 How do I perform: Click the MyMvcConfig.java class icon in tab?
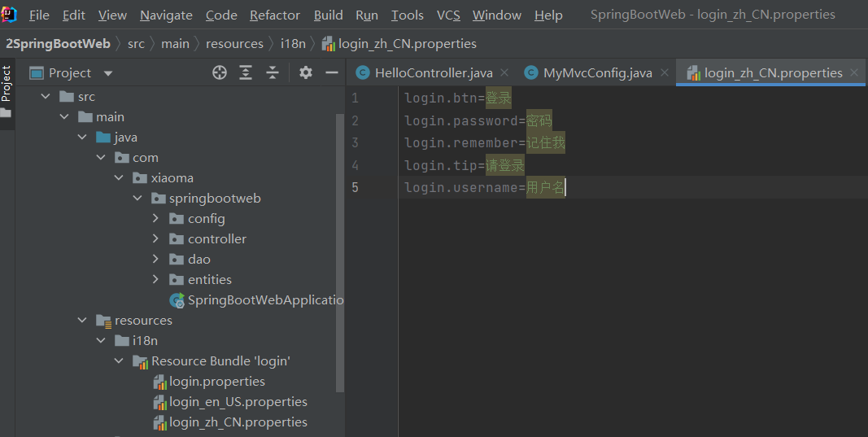click(x=531, y=72)
